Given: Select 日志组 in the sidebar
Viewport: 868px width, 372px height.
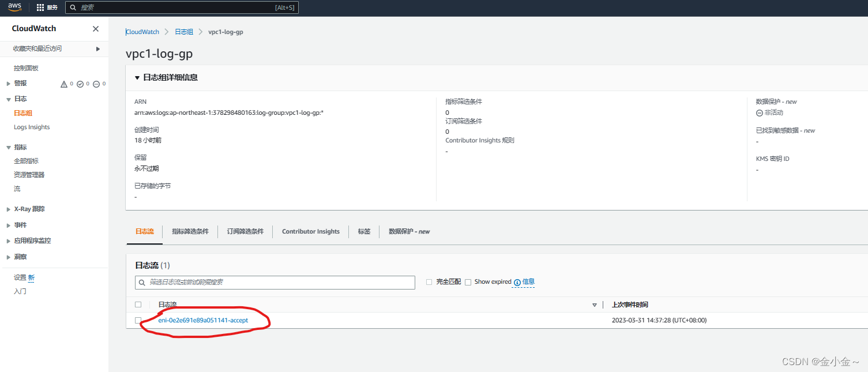Looking at the screenshot, I should (x=23, y=113).
